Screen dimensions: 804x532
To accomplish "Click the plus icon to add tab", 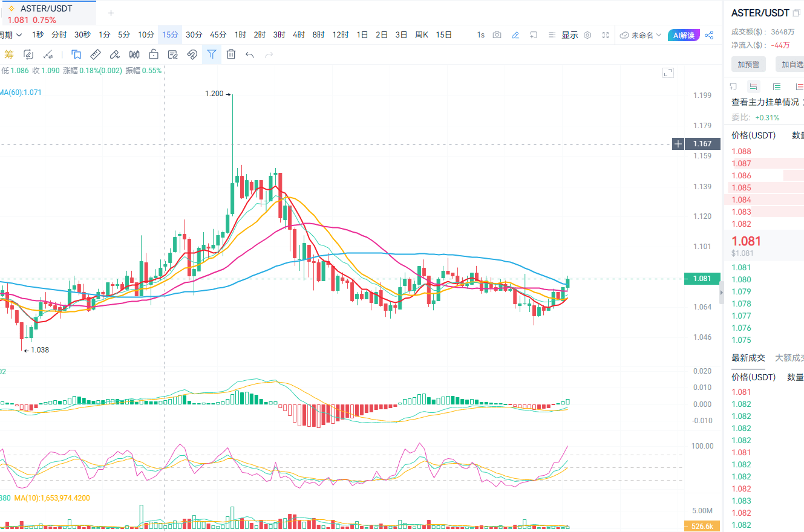I will tap(111, 13).
